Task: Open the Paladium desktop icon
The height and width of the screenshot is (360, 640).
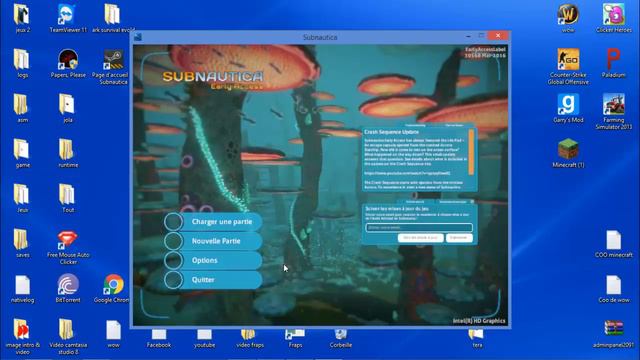Action: click(613, 60)
